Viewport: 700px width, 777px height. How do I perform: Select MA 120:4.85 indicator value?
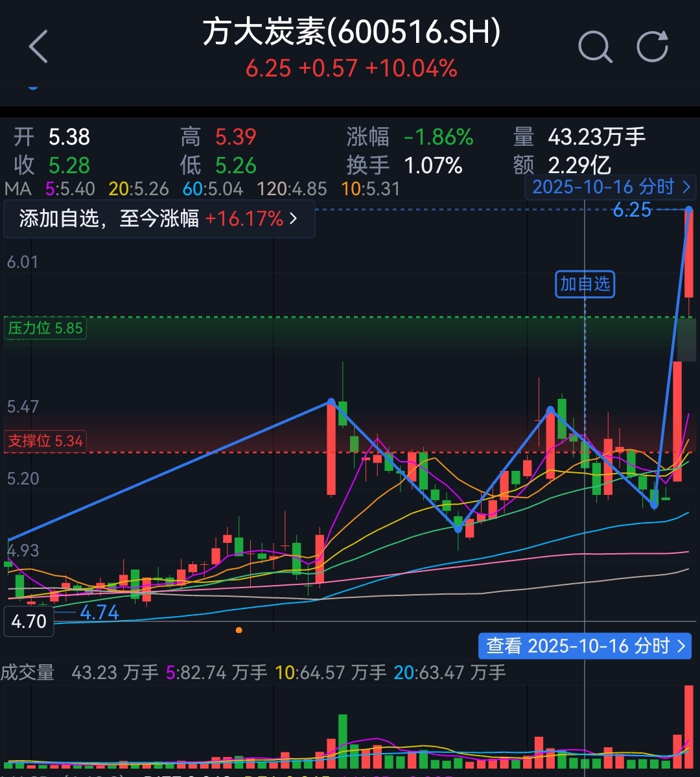coord(292,189)
